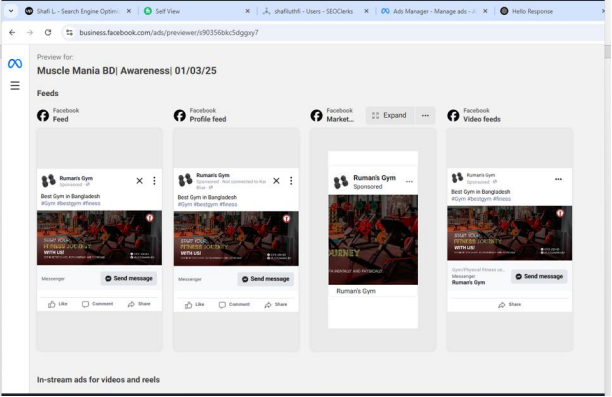
Task: Click Ruman's Gym avatar in Marketplace preview
Action: [341, 182]
